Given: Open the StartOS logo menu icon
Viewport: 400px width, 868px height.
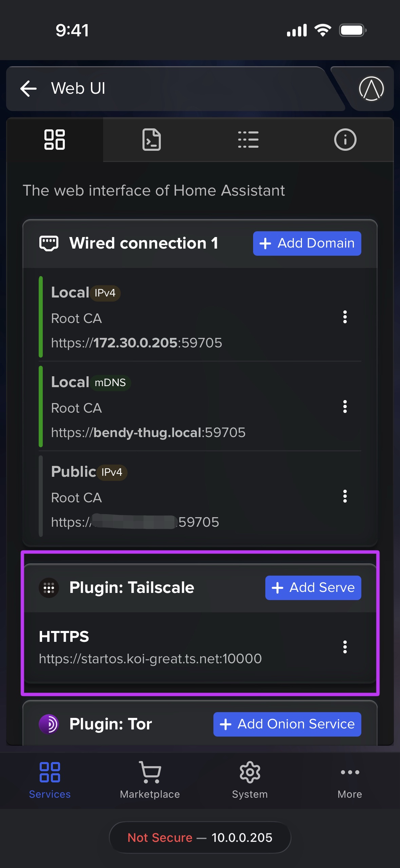Looking at the screenshot, I should 371,89.
